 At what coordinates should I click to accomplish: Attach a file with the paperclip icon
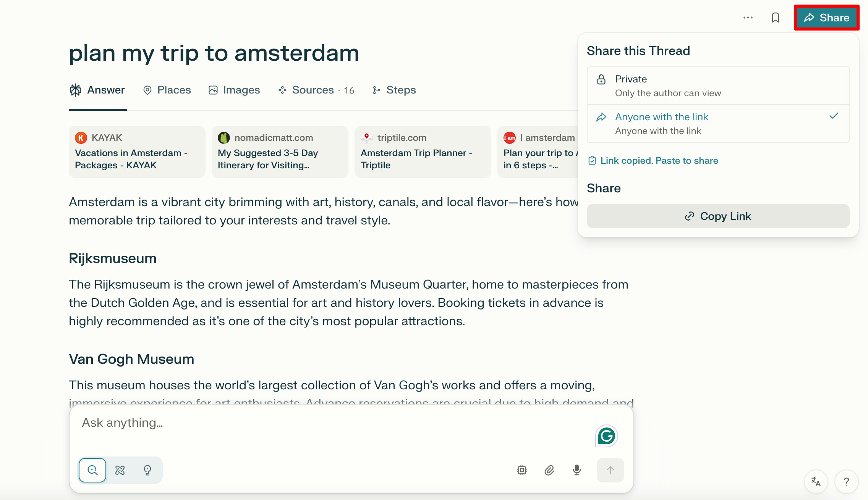[x=549, y=470]
